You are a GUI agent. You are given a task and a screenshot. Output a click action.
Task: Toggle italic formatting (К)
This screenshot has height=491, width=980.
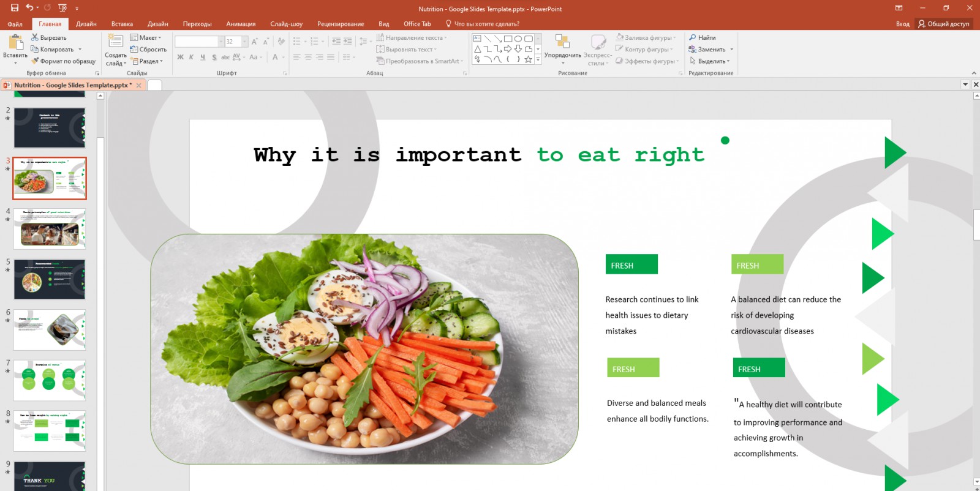[x=191, y=58]
